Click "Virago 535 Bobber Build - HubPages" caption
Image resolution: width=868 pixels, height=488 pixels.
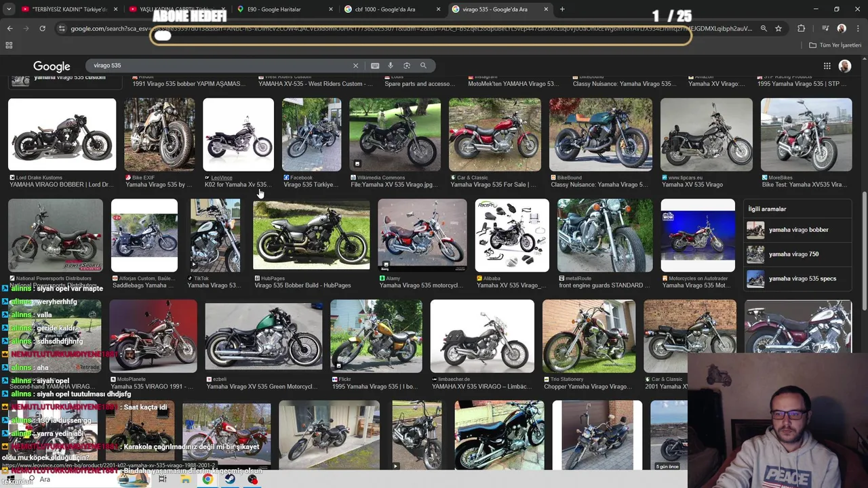pos(302,285)
